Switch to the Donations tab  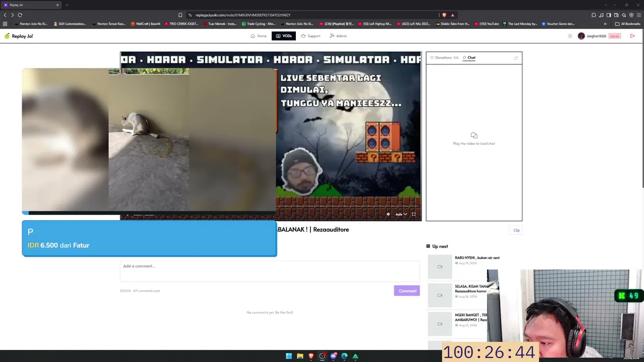[444, 58]
